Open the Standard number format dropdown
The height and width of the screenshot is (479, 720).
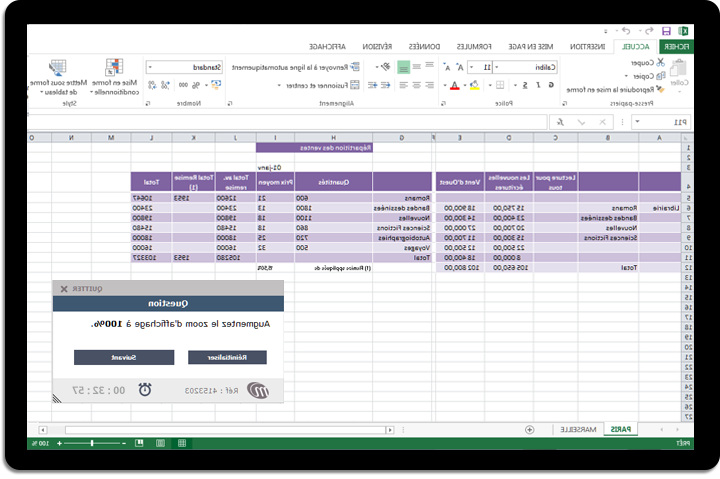pos(150,67)
